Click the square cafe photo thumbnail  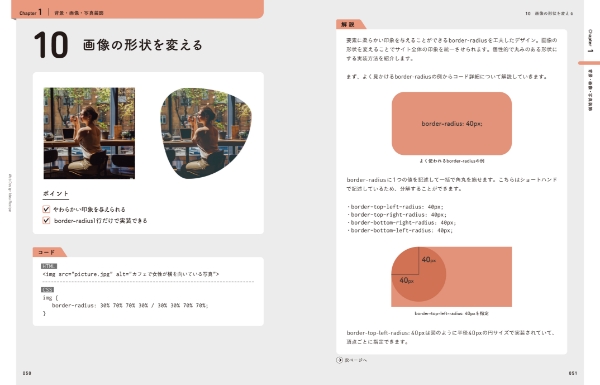[89, 133]
